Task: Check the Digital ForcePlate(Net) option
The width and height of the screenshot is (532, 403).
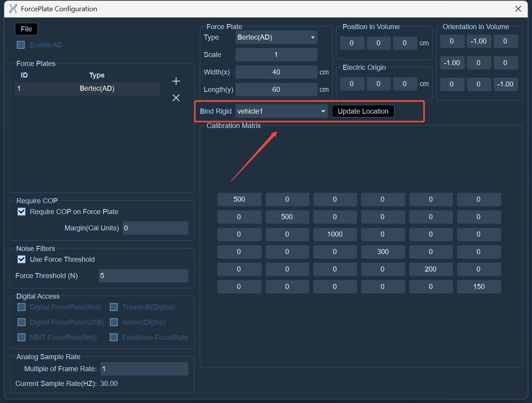Action: click(x=22, y=307)
